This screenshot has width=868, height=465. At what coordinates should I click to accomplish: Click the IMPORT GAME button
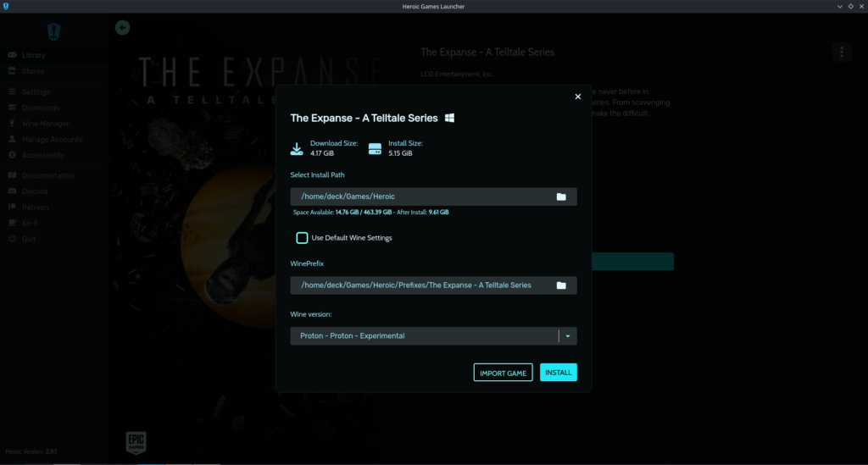point(503,373)
